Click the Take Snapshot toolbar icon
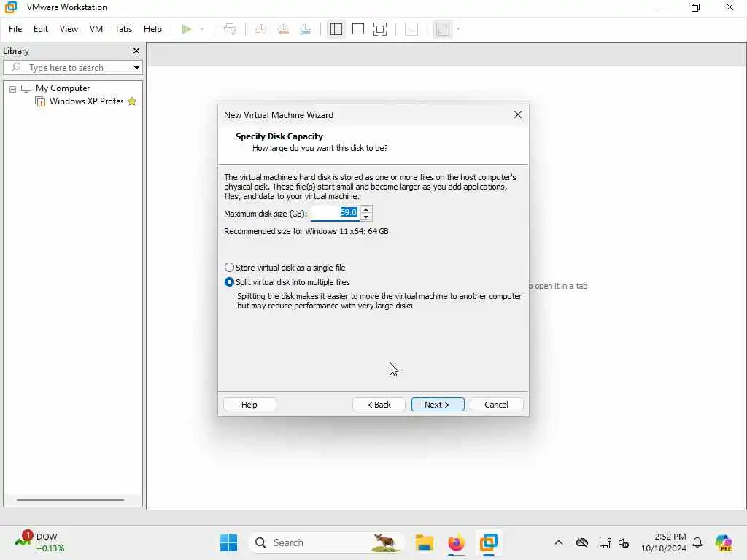This screenshot has width=747, height=560. (x=260, y=29)
